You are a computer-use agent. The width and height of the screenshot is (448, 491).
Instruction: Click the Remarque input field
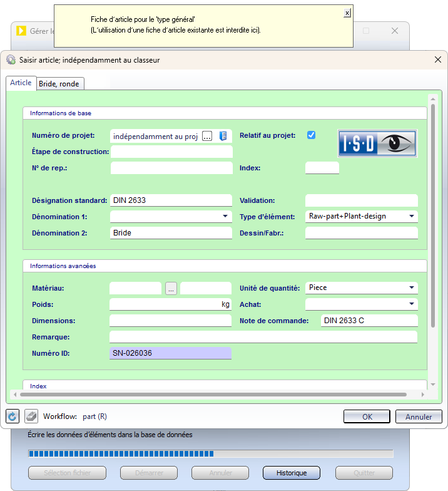point(263,337)
